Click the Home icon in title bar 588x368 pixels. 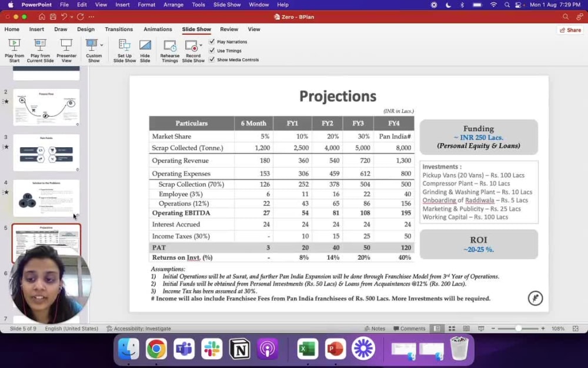42,17
